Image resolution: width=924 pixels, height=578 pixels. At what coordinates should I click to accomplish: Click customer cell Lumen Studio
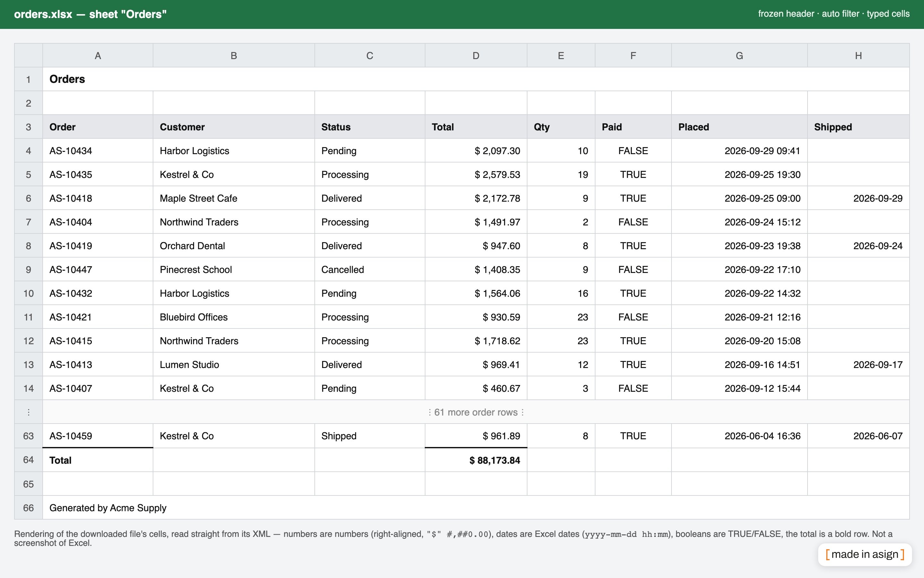pyautogui.click(x=234, y=365)
